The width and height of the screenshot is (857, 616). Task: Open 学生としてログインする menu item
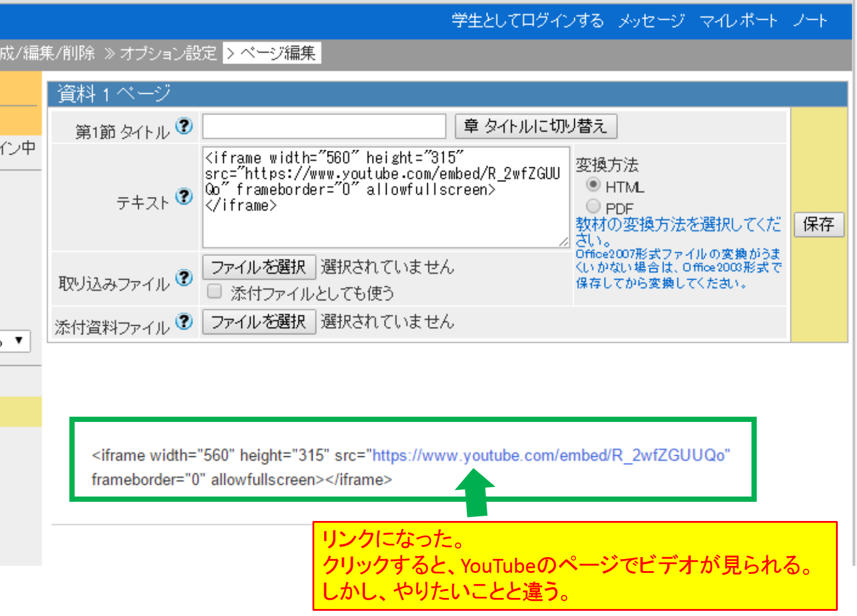tap(528, 21)
